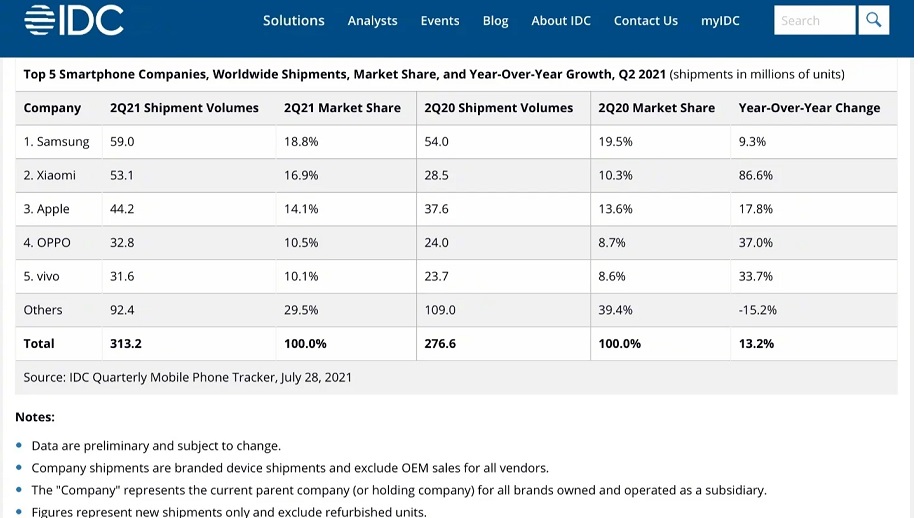Click the IDC Quarterly Mobile Phone Tracker source line

click(188, 378)
